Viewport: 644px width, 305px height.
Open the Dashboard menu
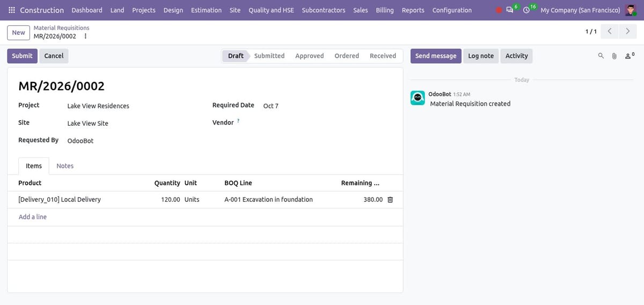point(87,10)
